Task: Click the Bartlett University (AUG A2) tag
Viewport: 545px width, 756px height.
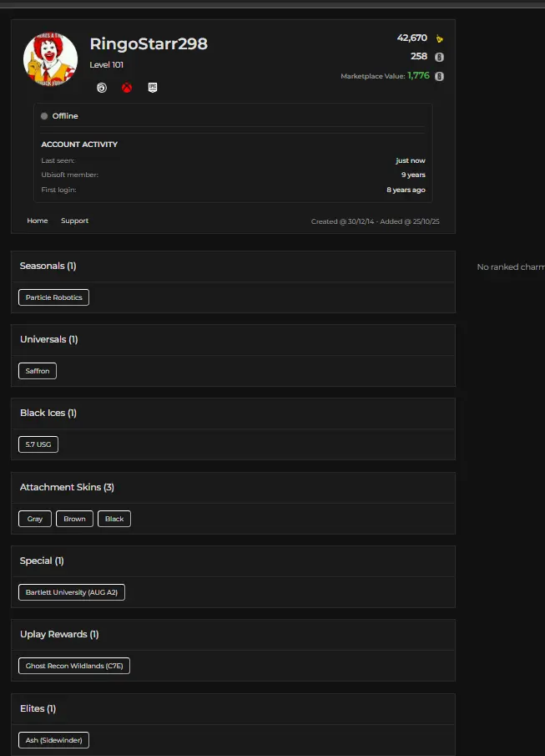Action: click(x=71, y=592)
